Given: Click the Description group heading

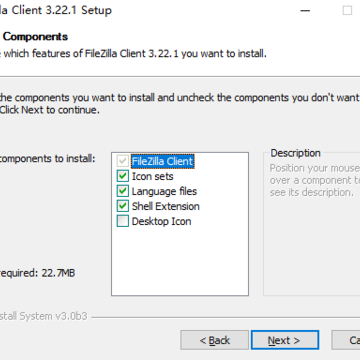Looking at the screenshot, I should pyautogui.click(x=295, y=153).
